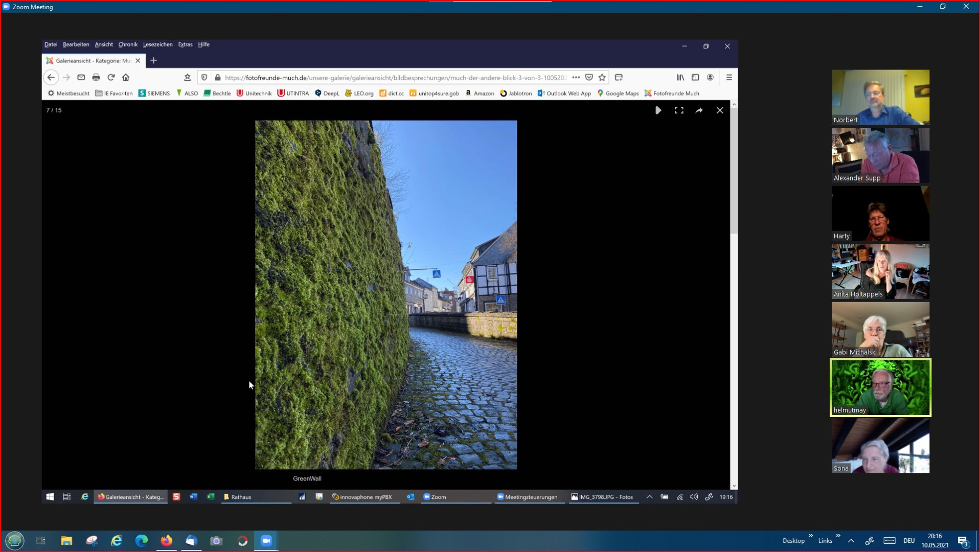Open Zoom from the Windows taskbar

click(266, 541)
